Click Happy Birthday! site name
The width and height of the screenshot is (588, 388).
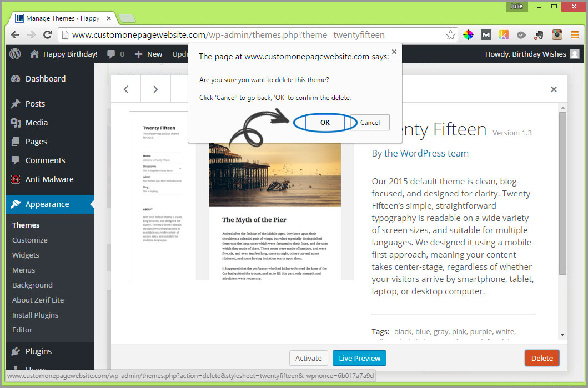tap(71, 54)
